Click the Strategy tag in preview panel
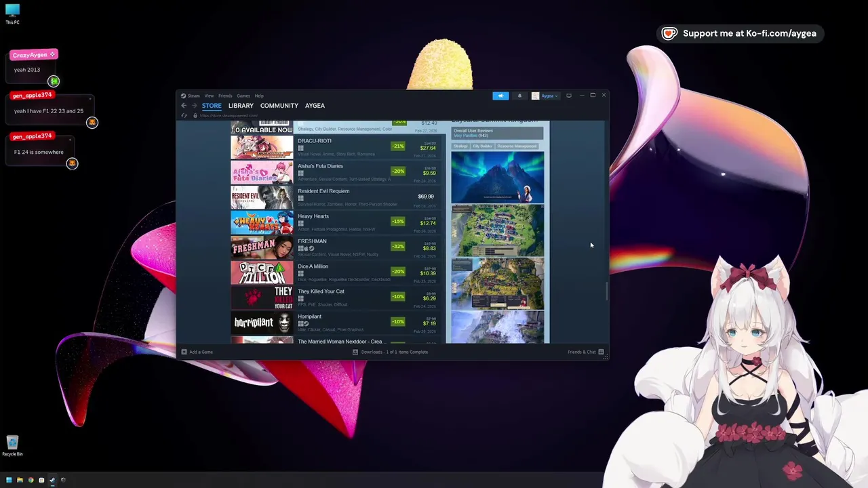The image size is (868, 488). (x=460, y=146)
